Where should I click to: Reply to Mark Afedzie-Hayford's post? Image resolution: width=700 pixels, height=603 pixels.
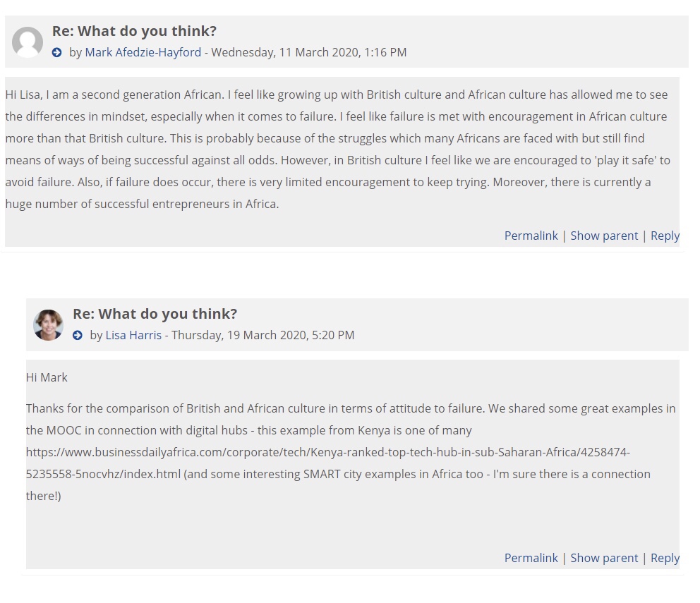point(665,236)
